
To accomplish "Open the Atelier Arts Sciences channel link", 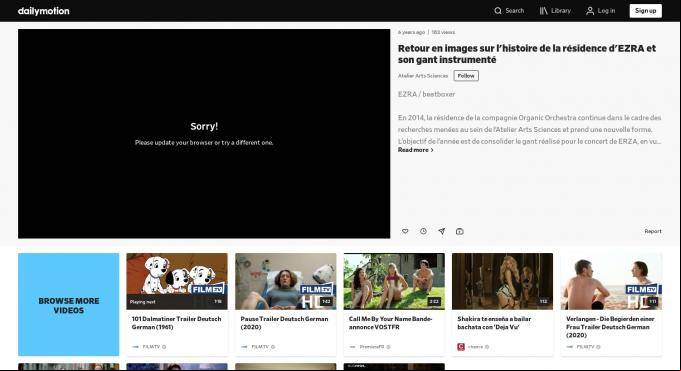I will pos(423,76).
